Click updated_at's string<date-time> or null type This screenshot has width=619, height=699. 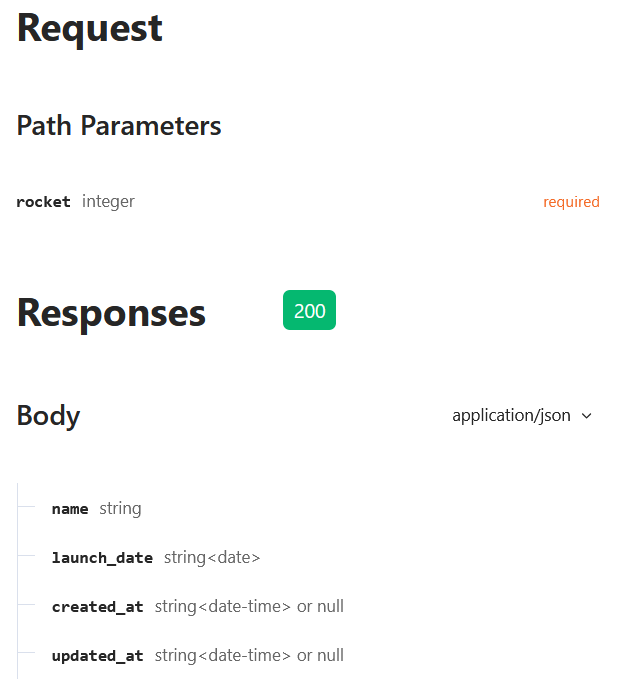(249, 656)
